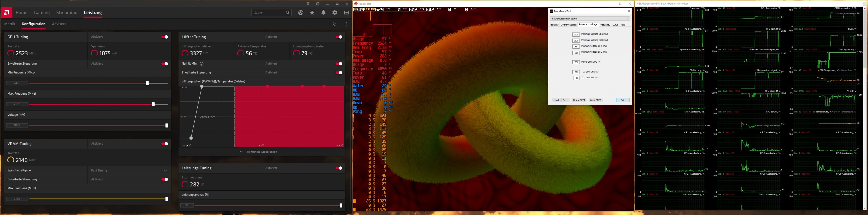Click the MorePowerTool title bar icon
The width and height of the screenshot is (868, 215).
tap(552, 11)
